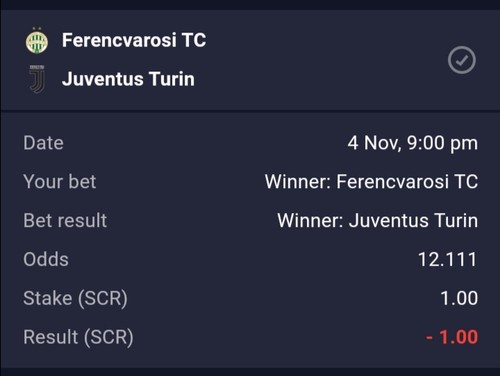Click the Odds label
Image resolution: width=500 pixels, height=376 pixels.
[x=46, y=259]
